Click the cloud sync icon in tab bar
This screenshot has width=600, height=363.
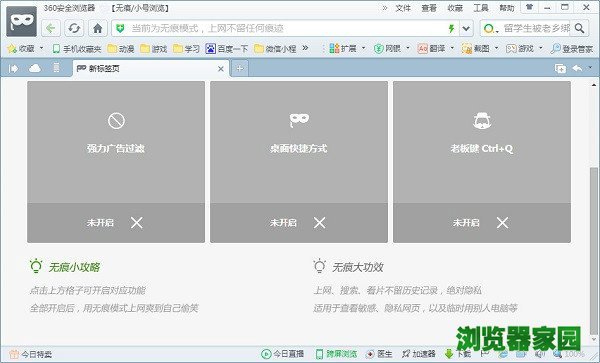click(35, 68)
